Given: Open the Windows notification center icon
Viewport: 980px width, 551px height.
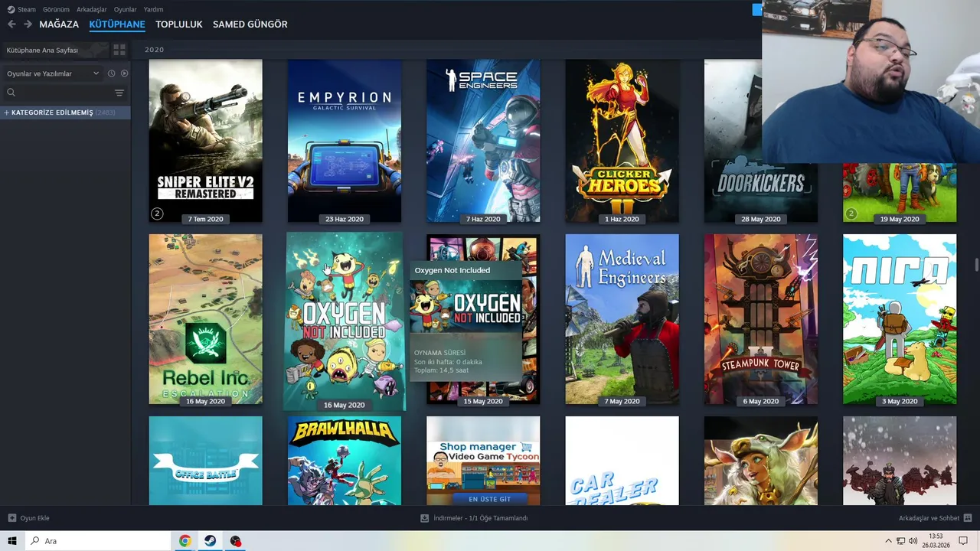Looking at the screenshot, I should click(963, 541).
